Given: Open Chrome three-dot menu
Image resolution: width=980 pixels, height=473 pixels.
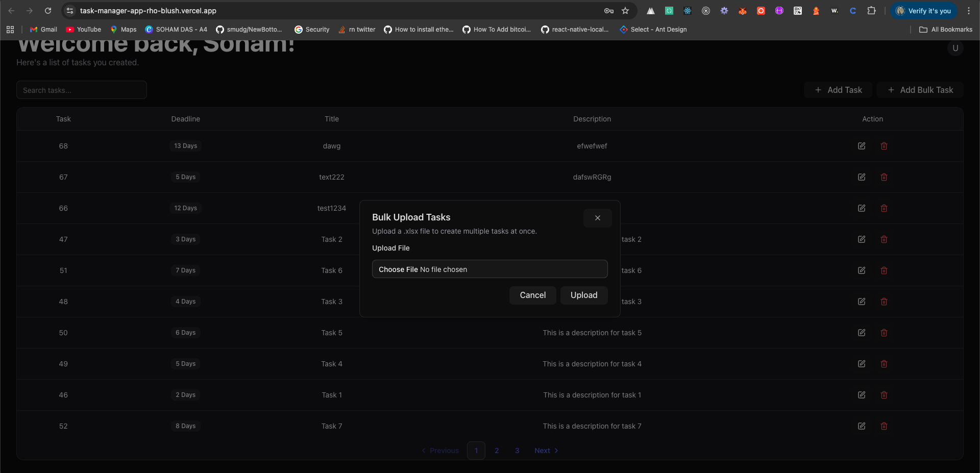Looking at the screenshot, I should (969, 11).
